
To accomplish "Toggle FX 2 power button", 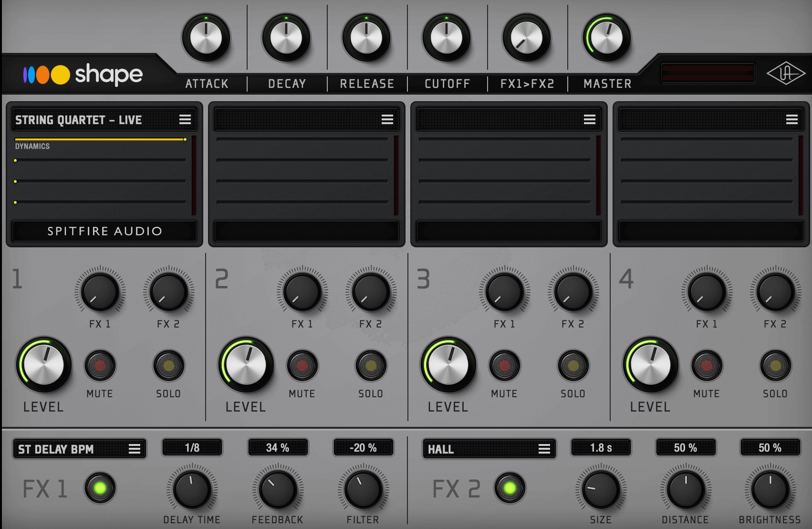I will (x=510, y=488).
